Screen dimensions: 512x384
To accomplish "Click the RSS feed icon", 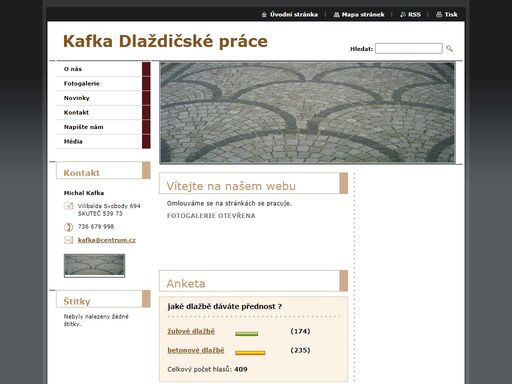I will (403, 15).
